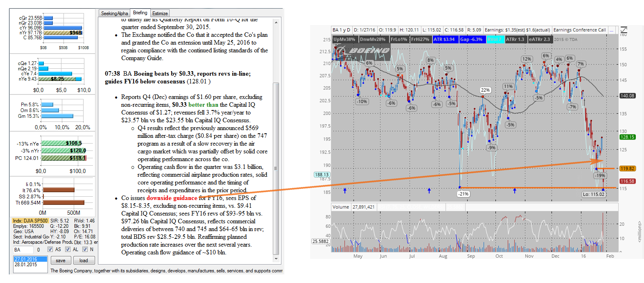Click the red 116.58 price label
644x283 pixels.
tap(627, 181)
